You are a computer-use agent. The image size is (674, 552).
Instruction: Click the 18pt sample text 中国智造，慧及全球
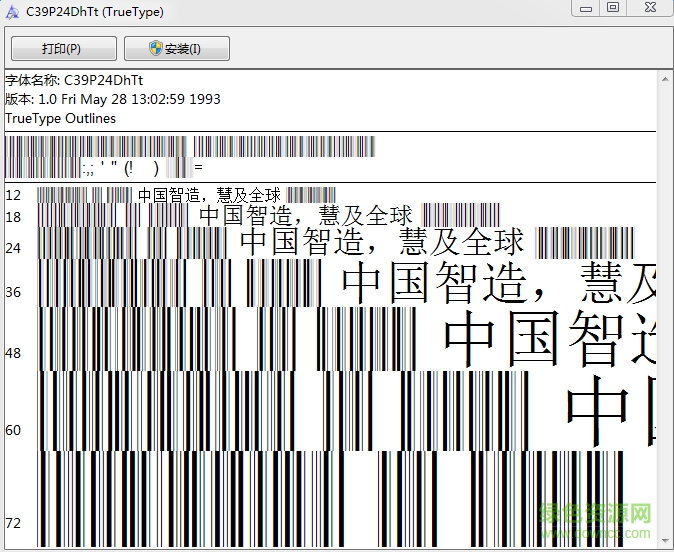click(x=306, y=215)
